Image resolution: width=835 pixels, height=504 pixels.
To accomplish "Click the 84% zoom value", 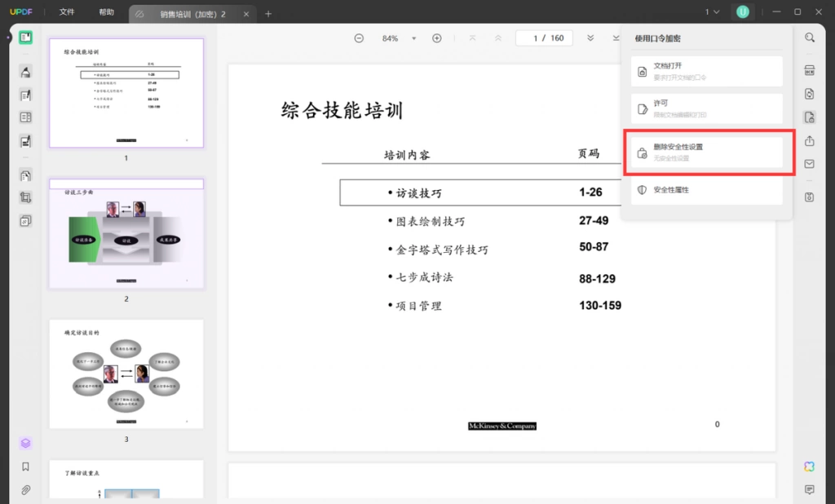I will (x=390, y=38).
